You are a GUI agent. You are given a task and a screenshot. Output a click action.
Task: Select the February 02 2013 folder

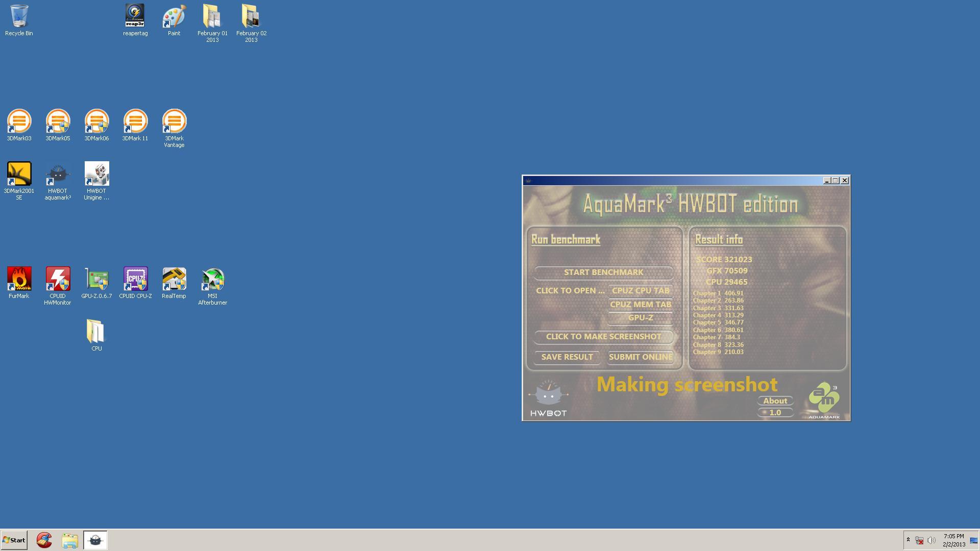click(x=251, y=23)
